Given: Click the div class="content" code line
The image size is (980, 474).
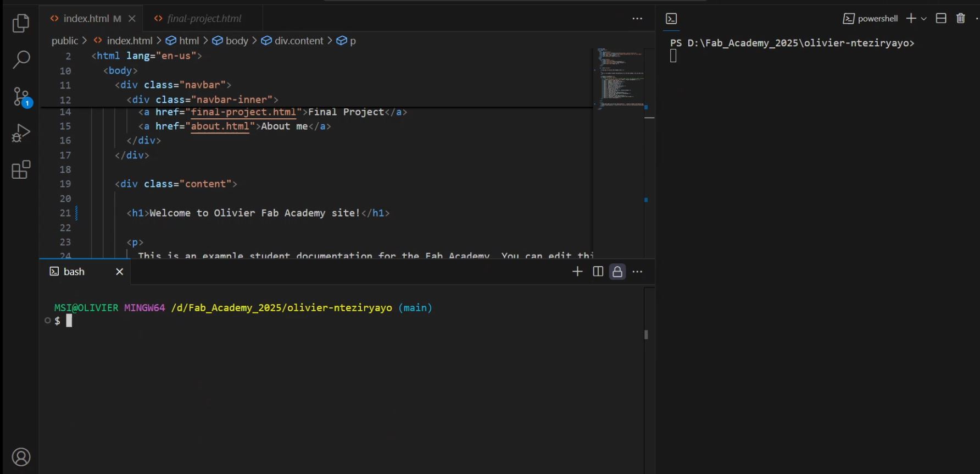Looking at the screenshot, I should pyautogui.click(x=176, y=184).
